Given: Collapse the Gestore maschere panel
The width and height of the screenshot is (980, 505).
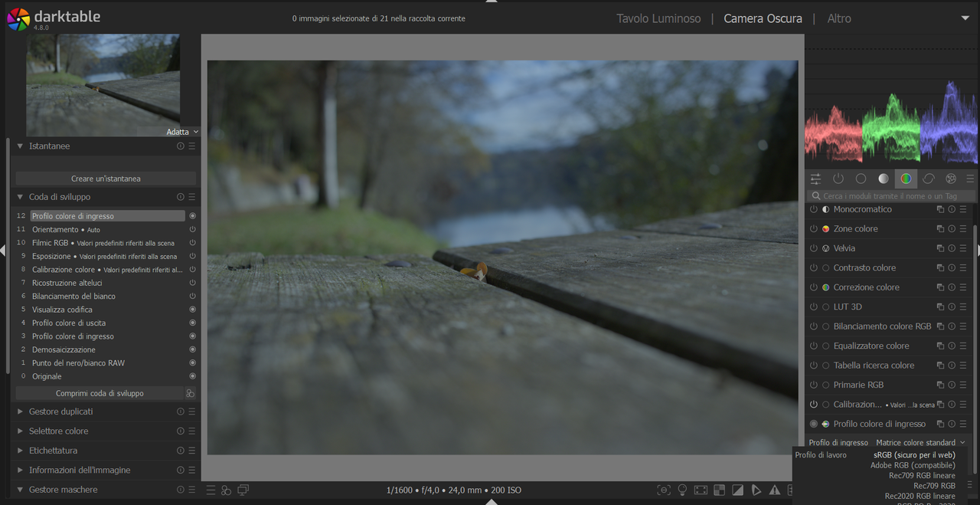Looking at the screenshot, I should [x=20, y=490].
